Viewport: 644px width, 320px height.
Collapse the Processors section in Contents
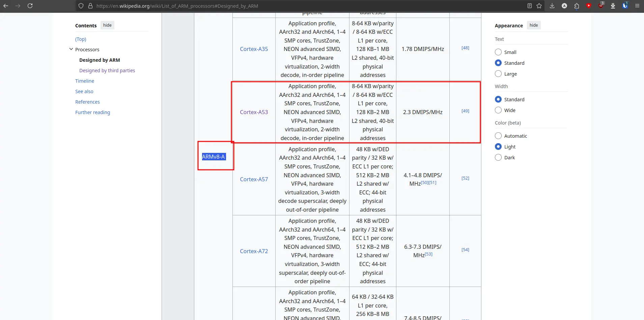[71, 49]
